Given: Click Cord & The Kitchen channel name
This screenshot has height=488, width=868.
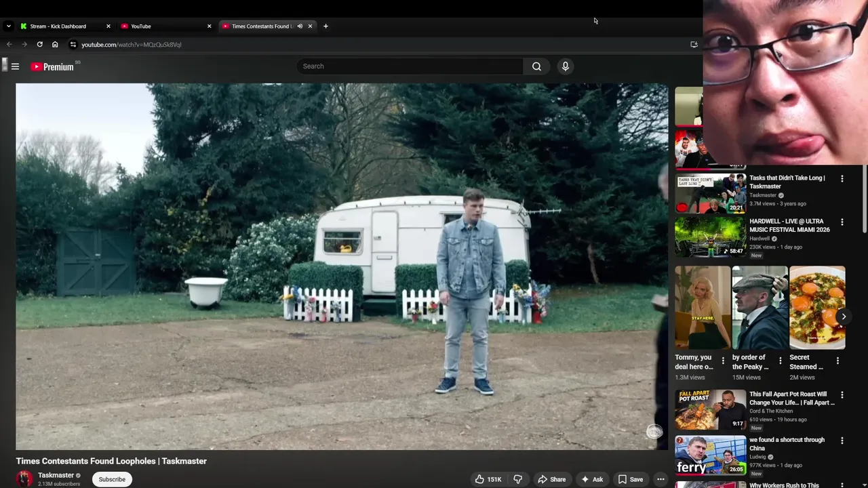Looking at the screenshot, I should tap(771, 411).
